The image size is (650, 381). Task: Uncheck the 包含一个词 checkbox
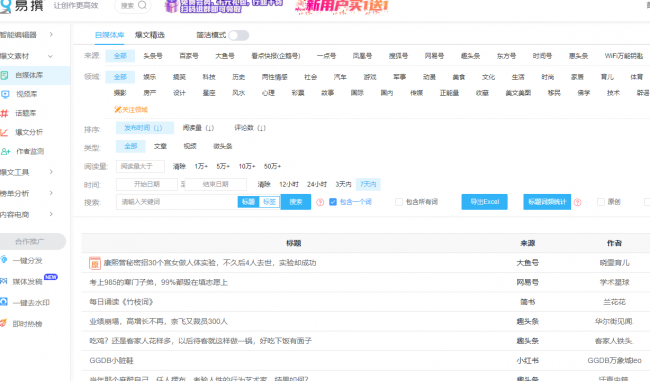click(332, 202)
